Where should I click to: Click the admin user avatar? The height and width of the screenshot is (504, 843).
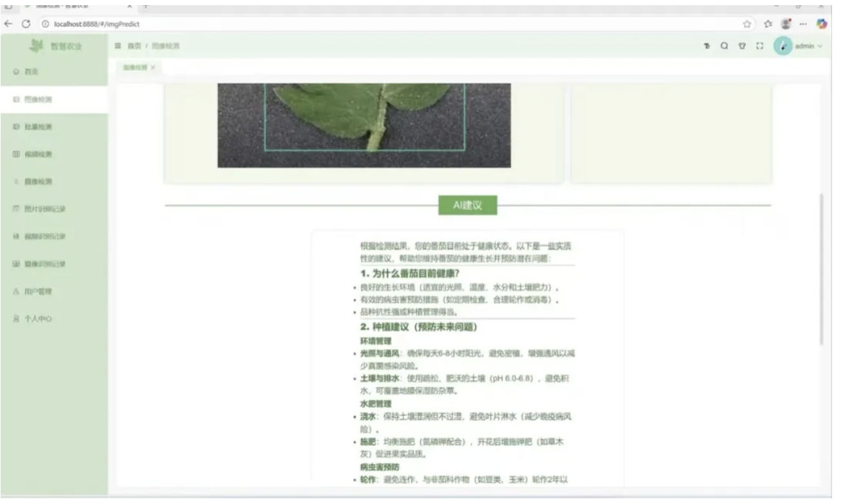783,46
